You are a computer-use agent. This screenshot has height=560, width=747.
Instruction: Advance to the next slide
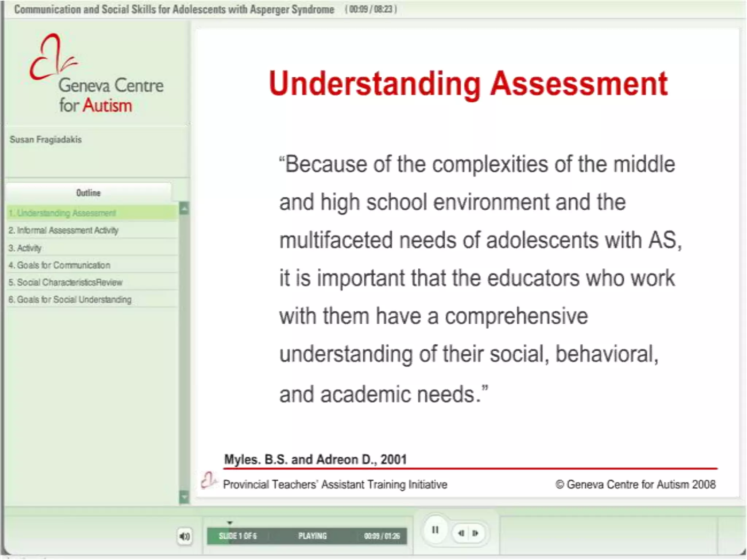475,533
